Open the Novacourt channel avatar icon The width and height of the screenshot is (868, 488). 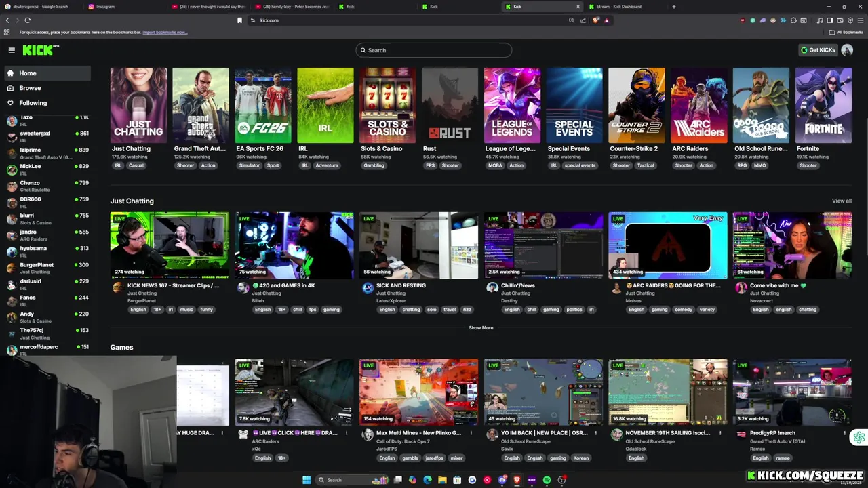(x=741, y=288)
